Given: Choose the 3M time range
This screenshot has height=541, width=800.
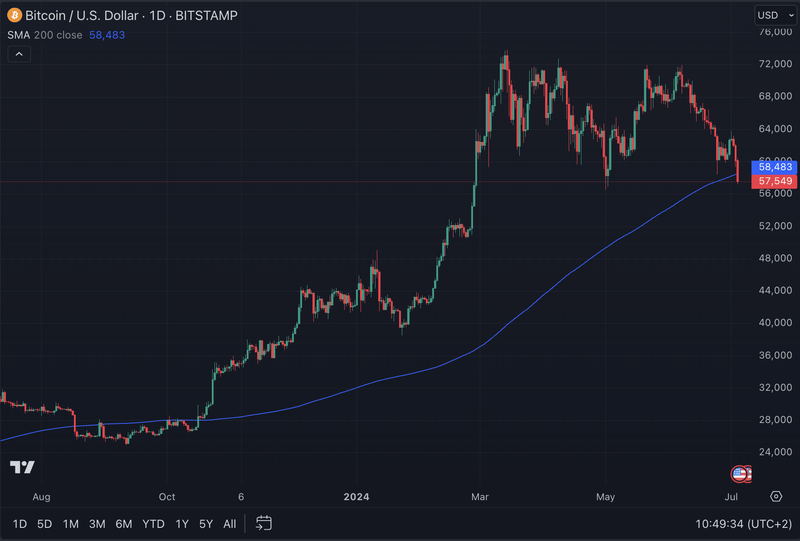Looking at the screenshot, I should [97, 523].
